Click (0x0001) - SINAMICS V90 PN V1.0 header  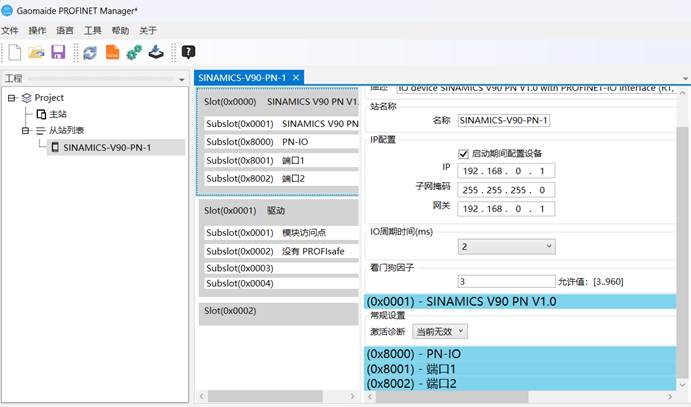[x=520, y=301]
